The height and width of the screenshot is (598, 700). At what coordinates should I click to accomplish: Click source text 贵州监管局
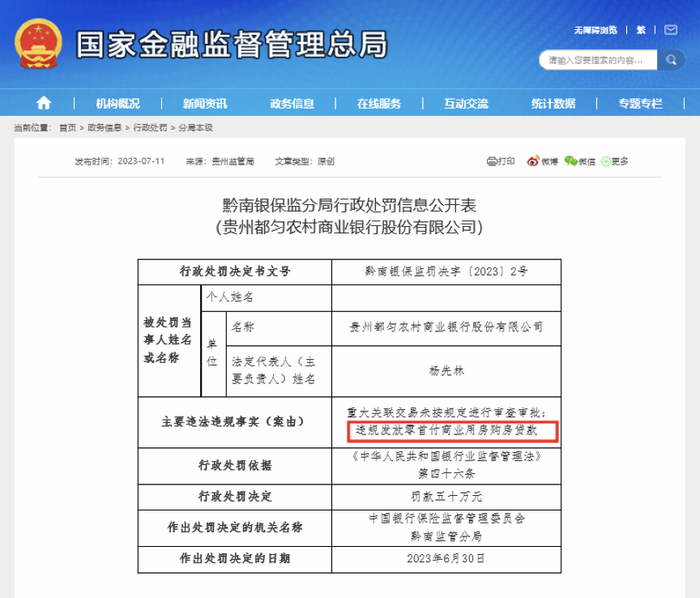pyautogui.click(x=233, y=161)
